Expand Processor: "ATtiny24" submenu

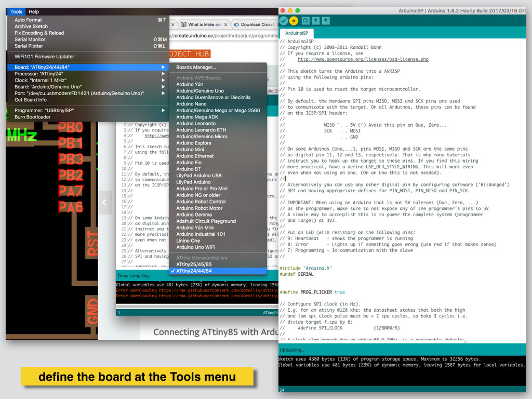[x=87, y=74]
